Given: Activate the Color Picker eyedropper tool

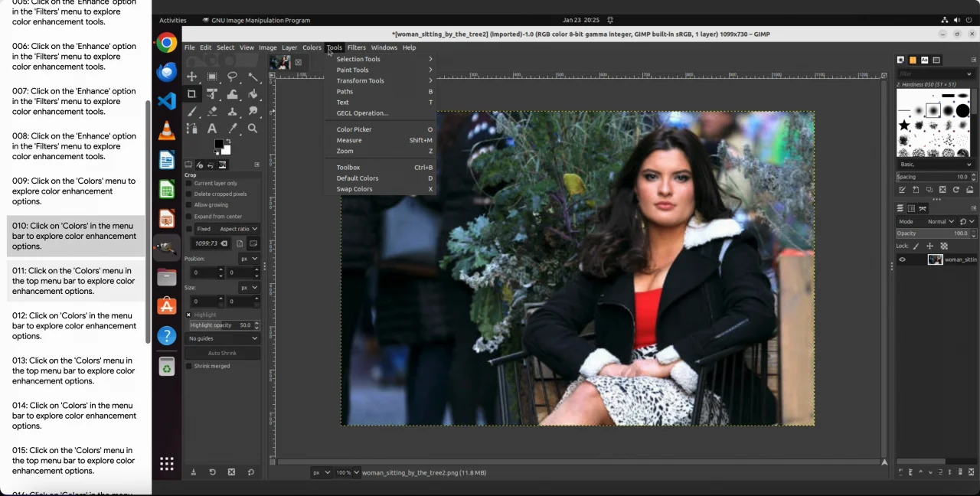Looking at the screenshot, I should coord(232,129).
